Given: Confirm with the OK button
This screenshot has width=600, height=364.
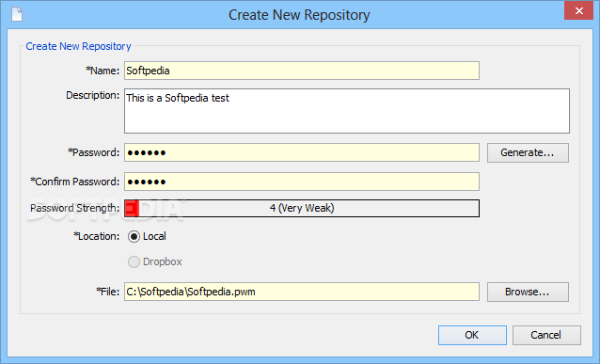Looking at the screenshot, I should (x=472, y=335).
